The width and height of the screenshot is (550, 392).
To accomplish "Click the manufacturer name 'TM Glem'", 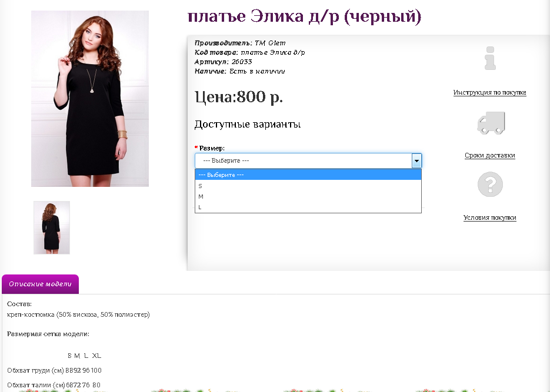I will pos(270,43).
